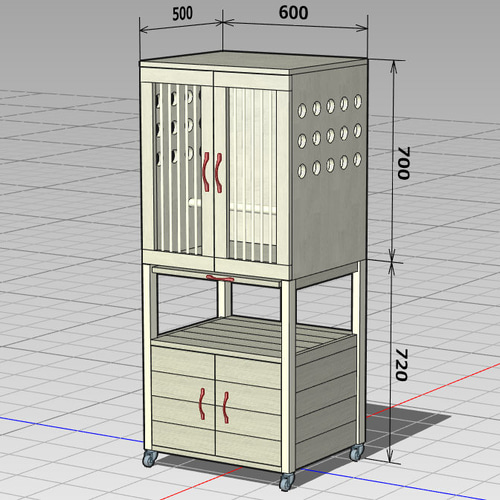
Task: Click the 700 height dimension label
Action: click(403, 163)
